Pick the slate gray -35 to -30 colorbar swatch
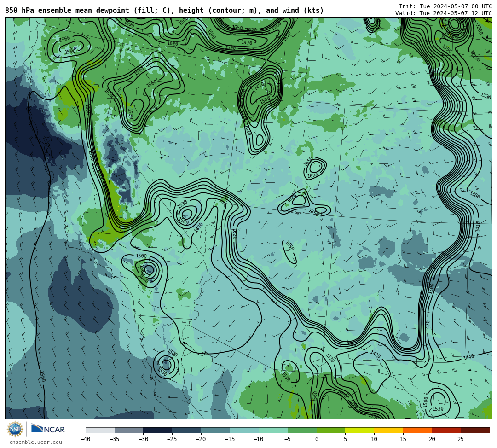Viewport: 497px width, 448px height. [x=129, y=430]
